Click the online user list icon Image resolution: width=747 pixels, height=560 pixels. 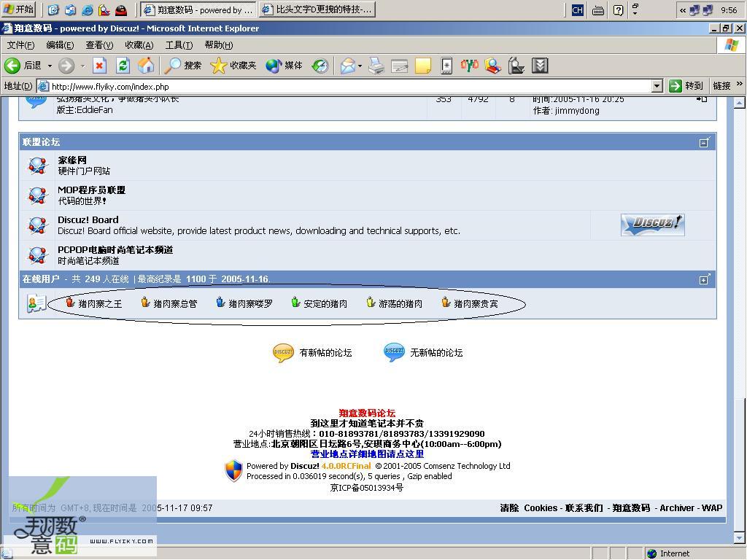(x=36, y=303)
